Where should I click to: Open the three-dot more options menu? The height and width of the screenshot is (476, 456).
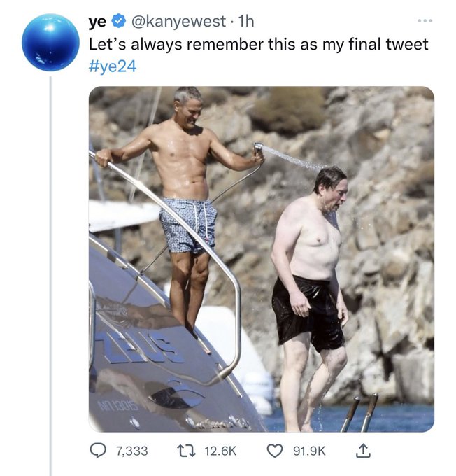(424, 20)
